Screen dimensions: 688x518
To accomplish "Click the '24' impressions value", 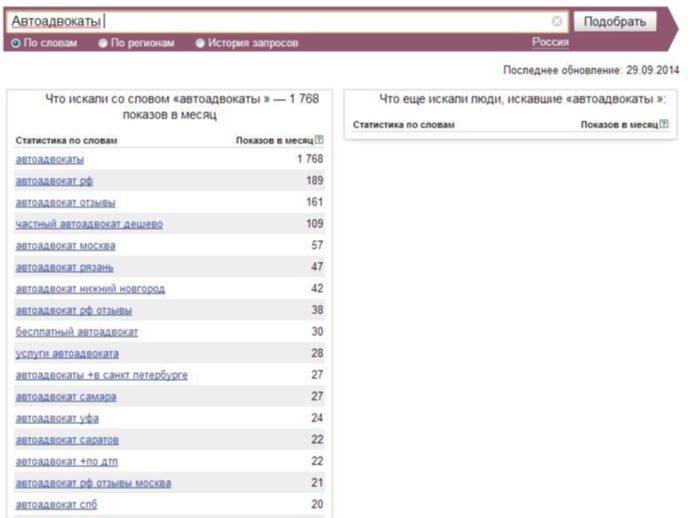I will tap(317, 418).
